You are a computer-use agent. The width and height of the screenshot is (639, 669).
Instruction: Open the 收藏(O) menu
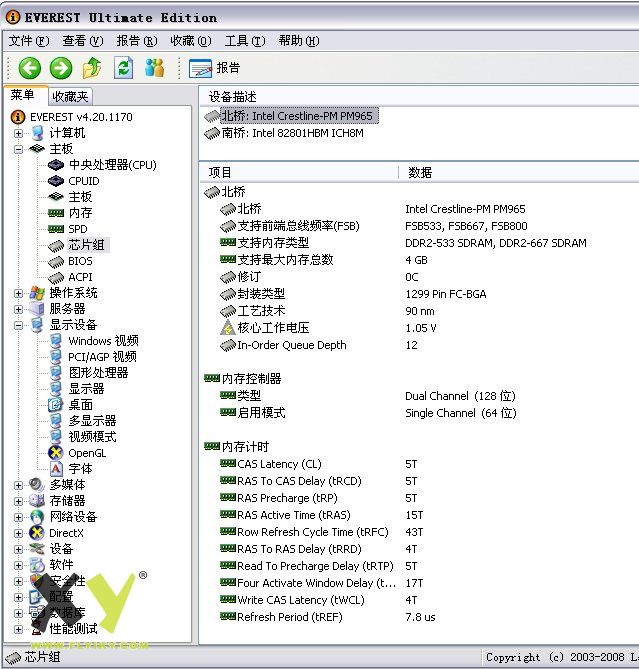pyautogui.click(x=191, y=41)
